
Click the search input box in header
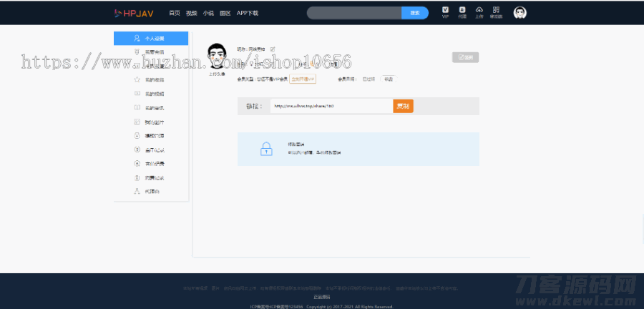coord(353,13)
